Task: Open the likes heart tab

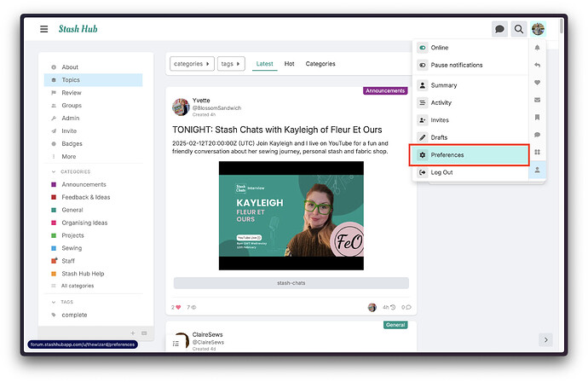Action: click(x=537, y=82)
